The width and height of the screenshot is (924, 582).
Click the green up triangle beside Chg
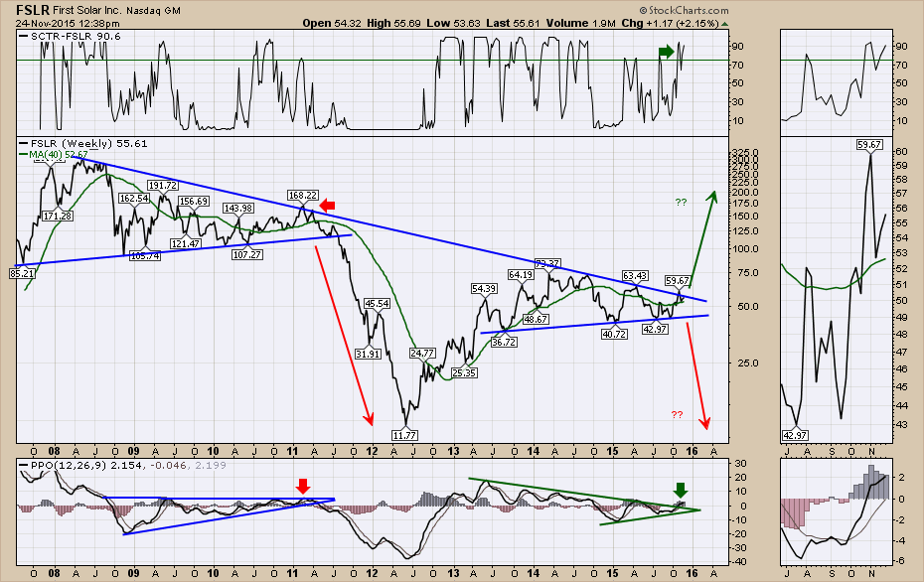[x=725, y=24]
